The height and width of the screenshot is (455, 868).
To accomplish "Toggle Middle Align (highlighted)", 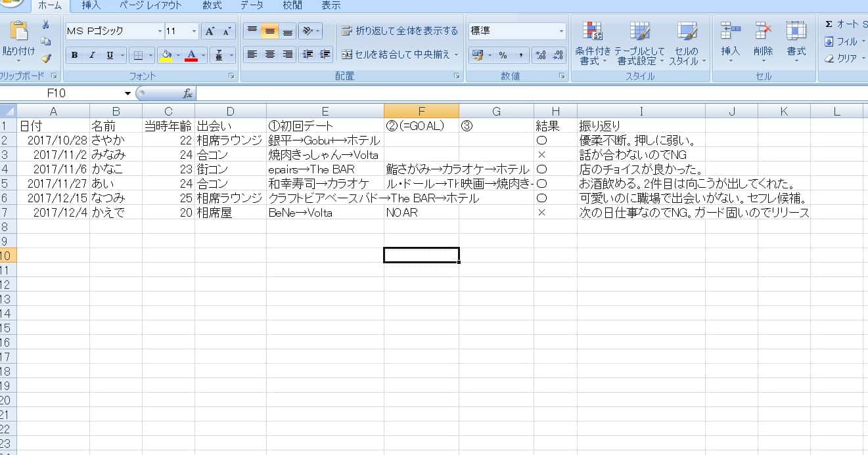I will (x=269, y=31).
